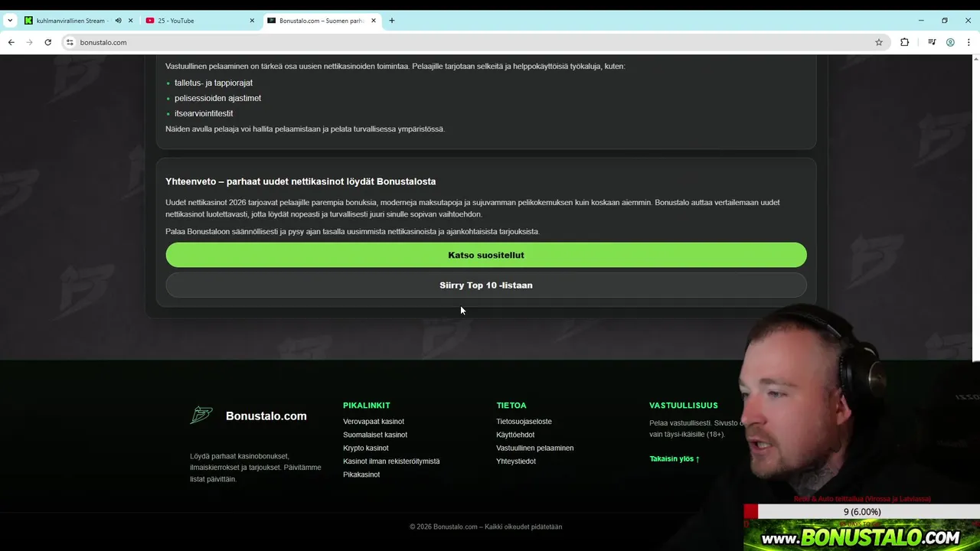This screenshot has width=980, height=551.
Task: Click the VASTUULLISUUS footer heading
Action: [x=684, y=406]
